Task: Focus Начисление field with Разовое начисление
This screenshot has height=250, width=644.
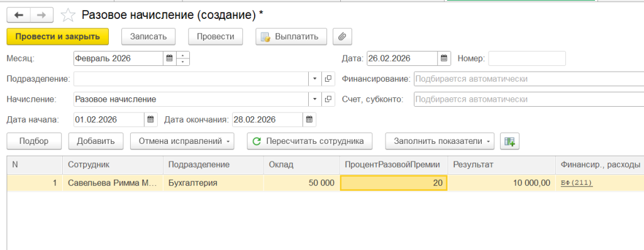Action: [191, 99]
